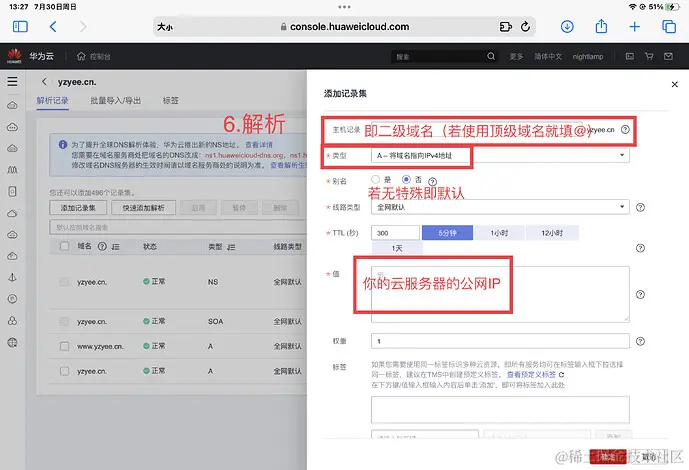
Task: Open page text size 大小 menu
Action: (165, 27)
